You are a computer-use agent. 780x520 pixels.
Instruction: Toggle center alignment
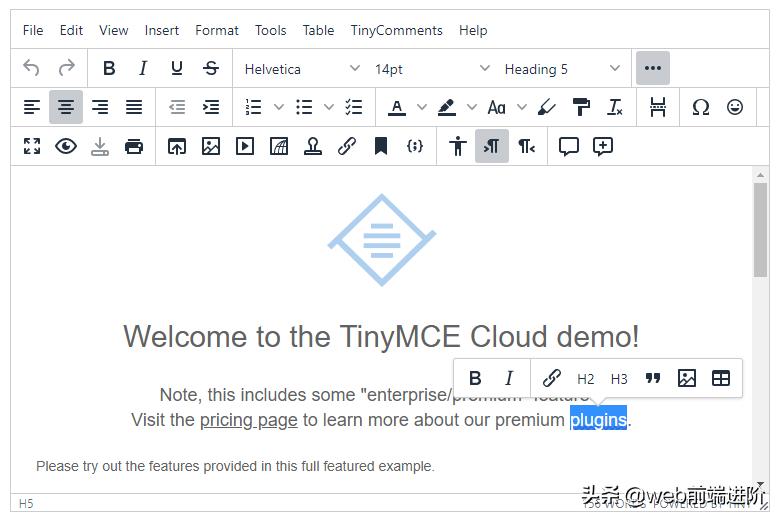pos(66,107)
